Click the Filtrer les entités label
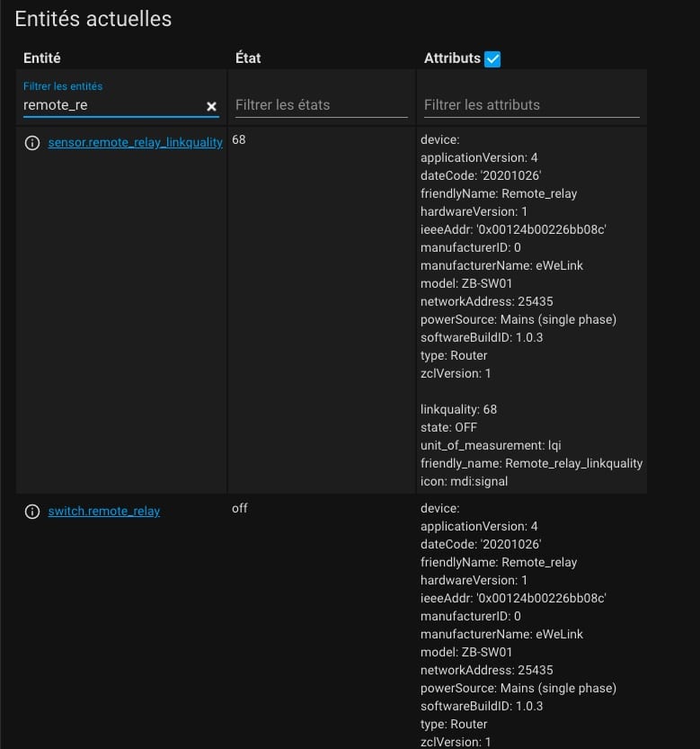 63,86
